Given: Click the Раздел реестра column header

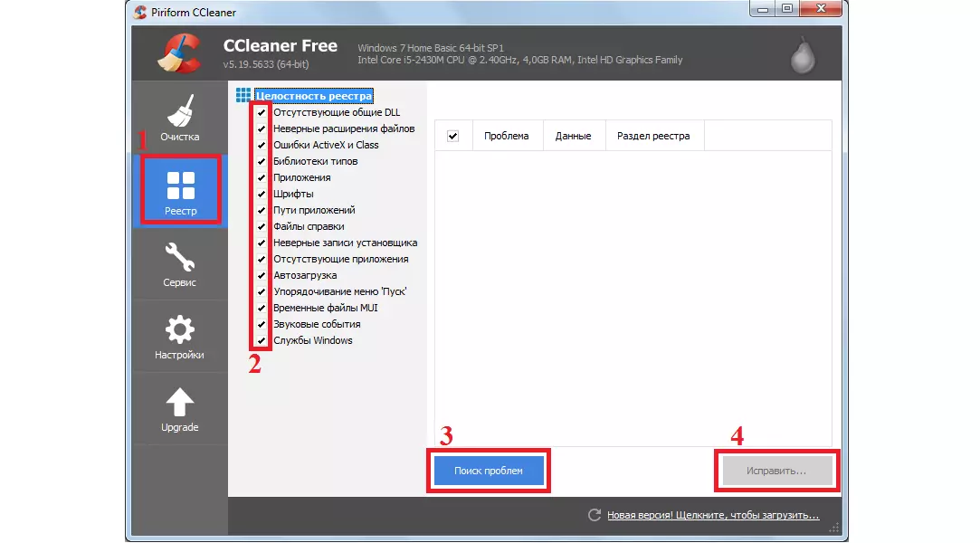Looking at the screenshot, I should (x=653, y=136).
